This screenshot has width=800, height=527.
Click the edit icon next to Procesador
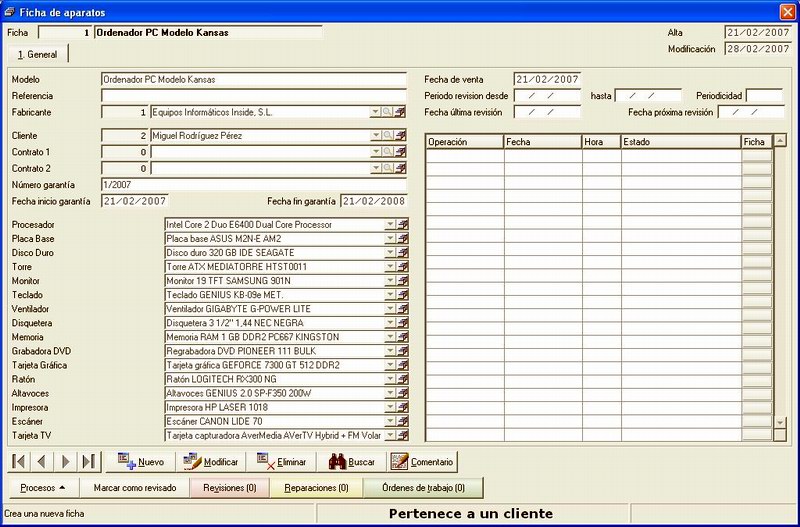click(x=403, y=224)
